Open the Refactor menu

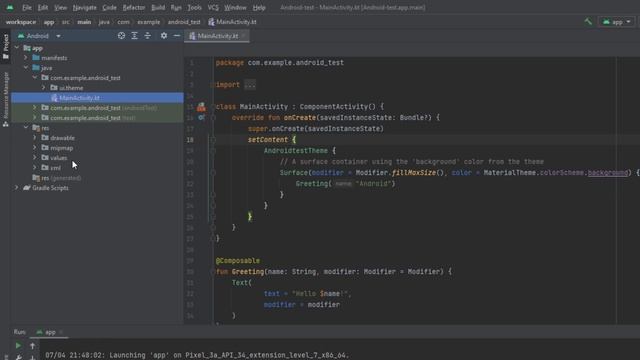(134, 7)
